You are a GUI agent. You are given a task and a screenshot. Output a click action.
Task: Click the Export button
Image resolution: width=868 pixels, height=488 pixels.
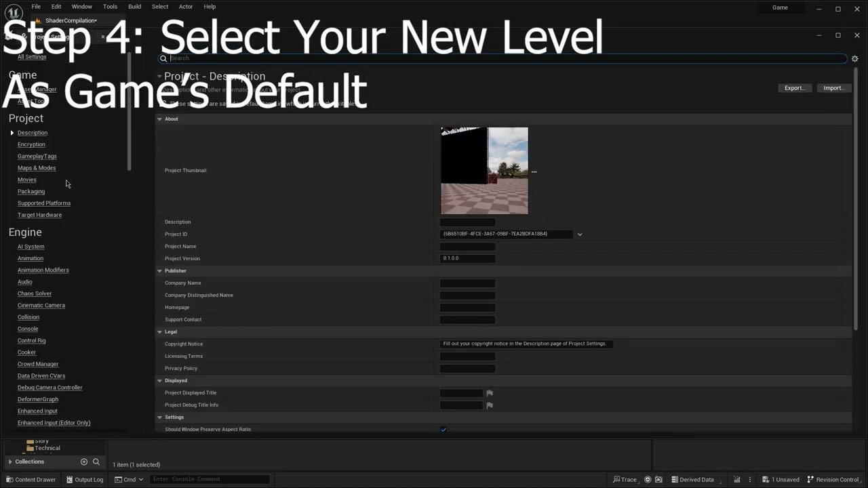point(795,88)
